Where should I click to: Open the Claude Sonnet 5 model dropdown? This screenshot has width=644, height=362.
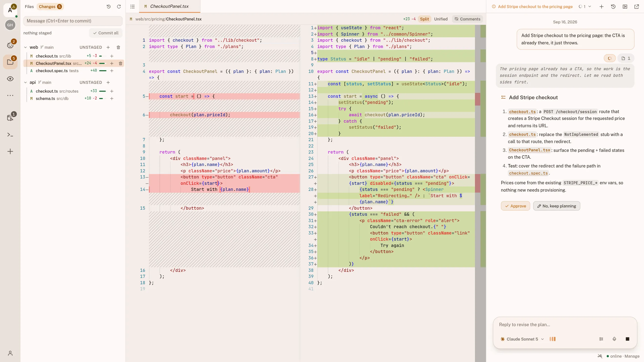click(x=522, y=339)
